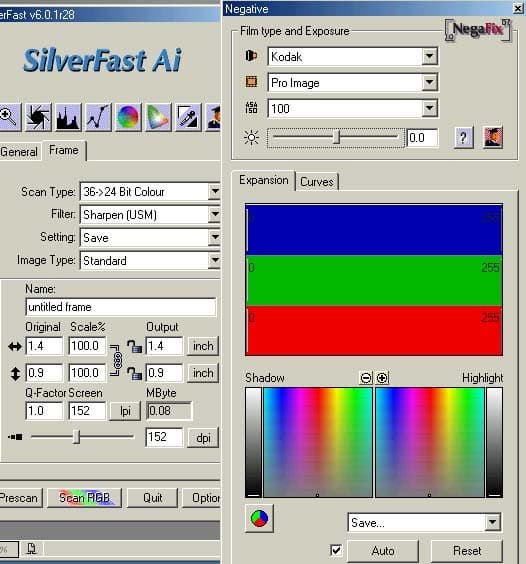Click the Options button
Screen dimensions: 526x564
click(202, 498)
